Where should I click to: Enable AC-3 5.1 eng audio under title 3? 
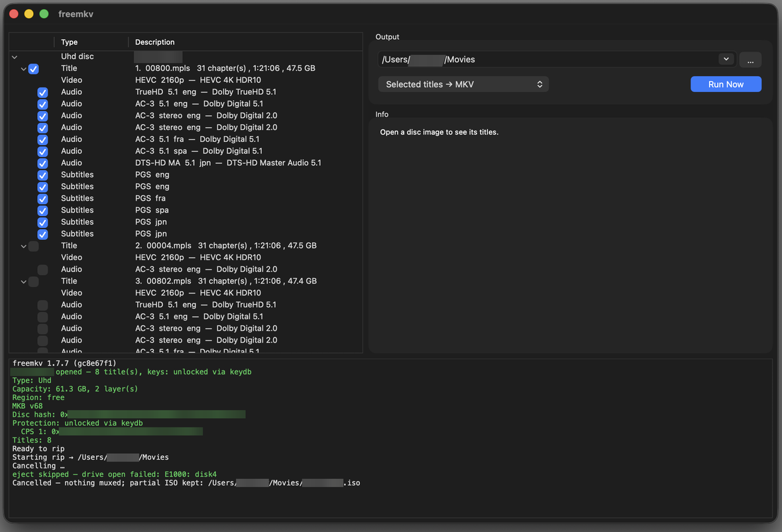pos(43,317)
